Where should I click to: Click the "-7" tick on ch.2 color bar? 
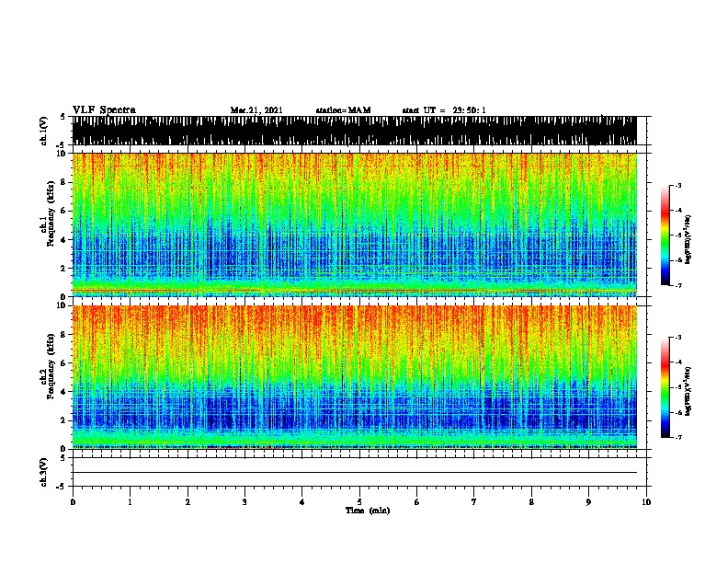[678, 437]
